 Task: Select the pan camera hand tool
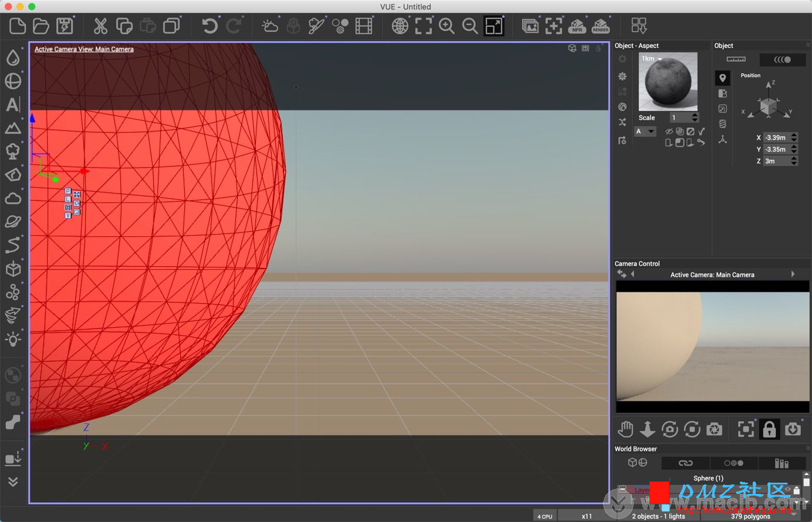tap(625, 429)
